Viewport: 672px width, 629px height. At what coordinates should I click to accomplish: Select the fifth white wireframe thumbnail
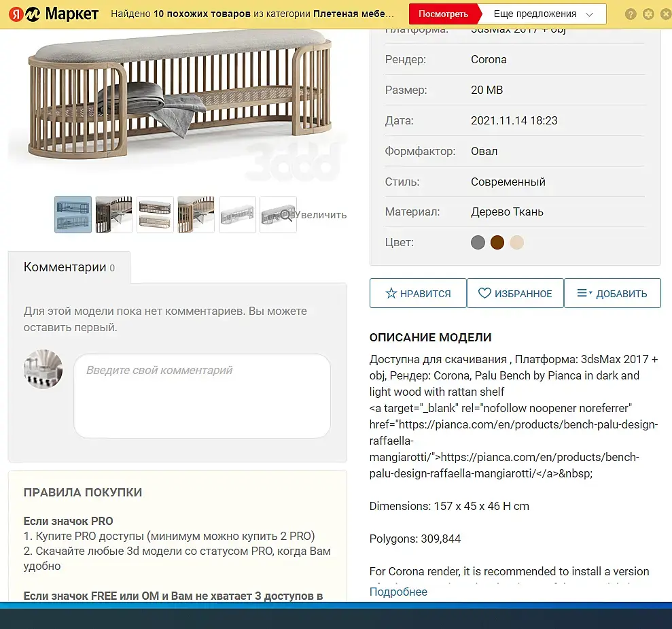click(237, 214)
